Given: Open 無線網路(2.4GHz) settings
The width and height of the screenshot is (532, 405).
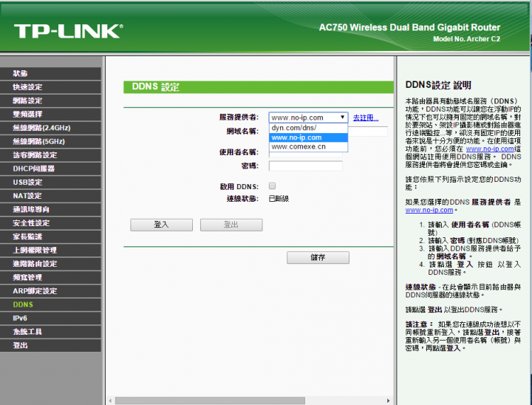Looking at the screenshot, I should [x=50, y=128].
